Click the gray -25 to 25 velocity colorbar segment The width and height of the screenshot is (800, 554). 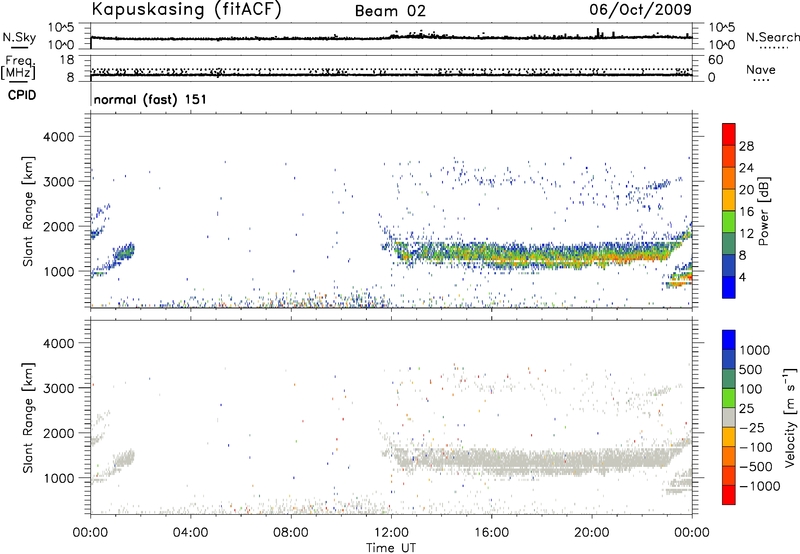point(729,417)
